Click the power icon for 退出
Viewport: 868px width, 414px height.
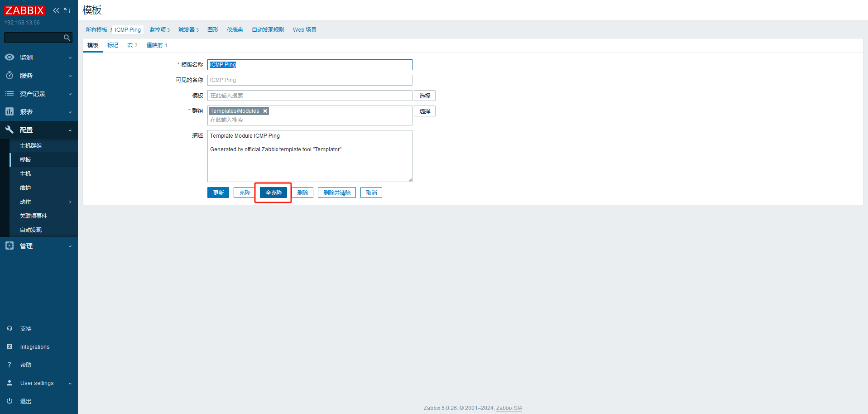(10, 401)
